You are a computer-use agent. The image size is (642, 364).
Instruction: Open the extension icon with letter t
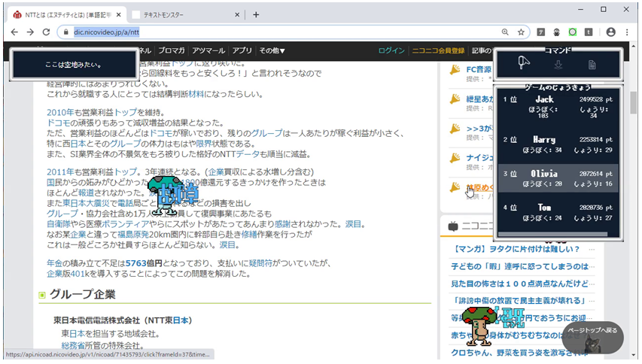click(x=589, y=32)
